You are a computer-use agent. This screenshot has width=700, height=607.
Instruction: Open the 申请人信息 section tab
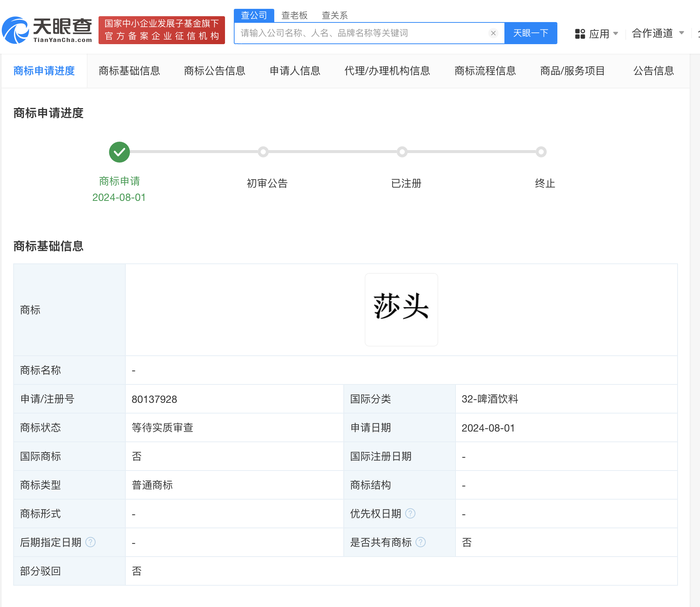pos(294,71)
